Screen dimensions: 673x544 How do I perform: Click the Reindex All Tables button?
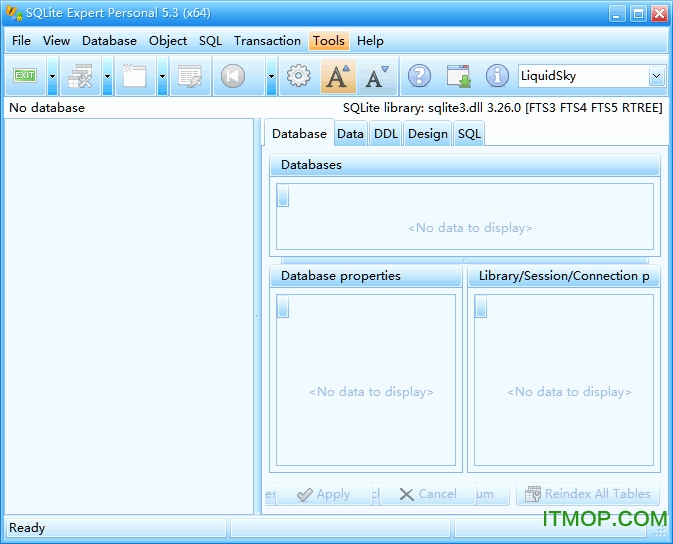pos(588,494)
